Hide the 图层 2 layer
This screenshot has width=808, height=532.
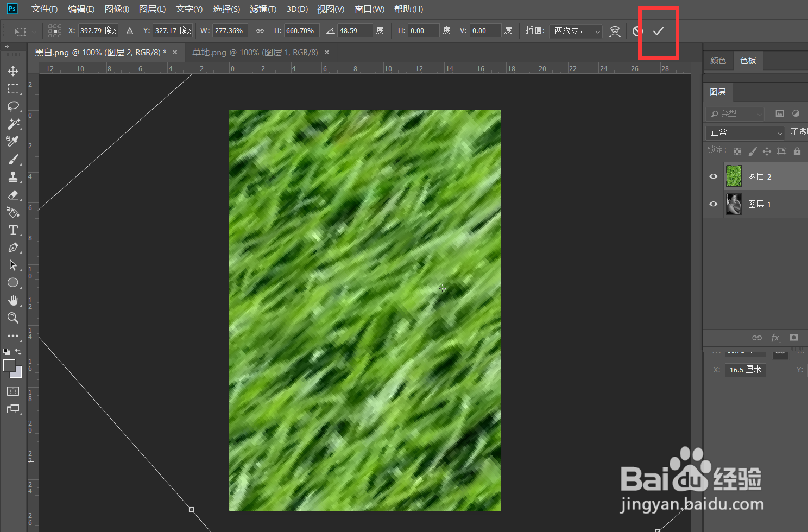coord(712,176)
